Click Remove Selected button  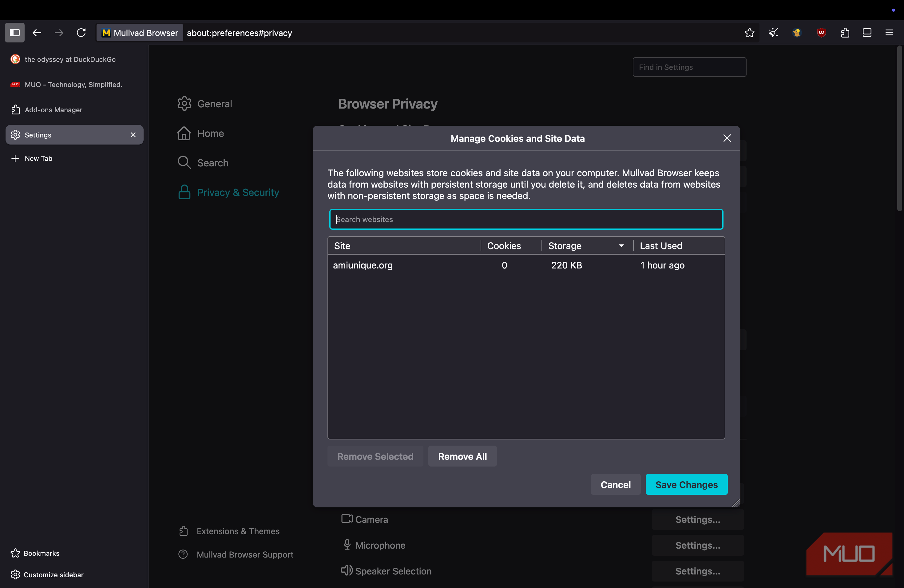(375, 456)
